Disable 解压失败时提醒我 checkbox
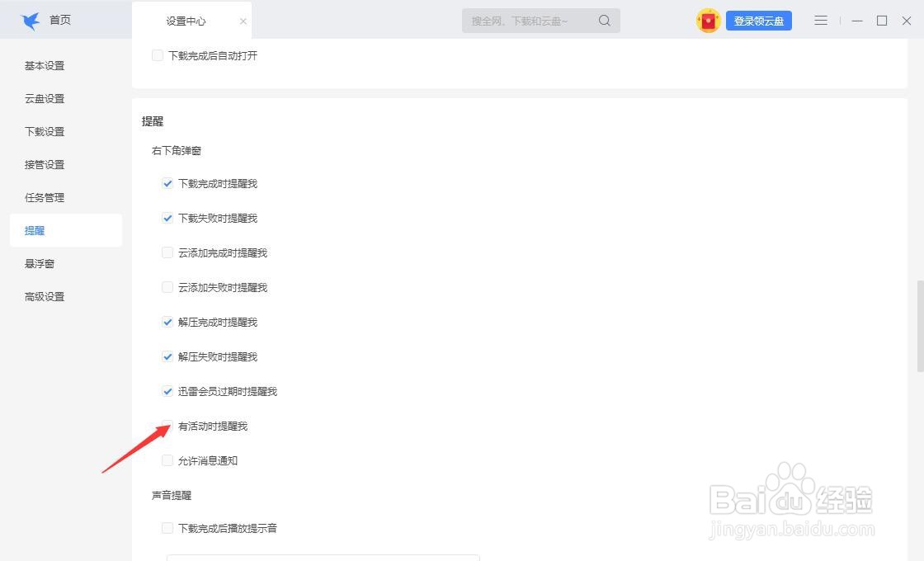This screenshot has height=561, width=924. pyautogui.click(x=167, y=356)
